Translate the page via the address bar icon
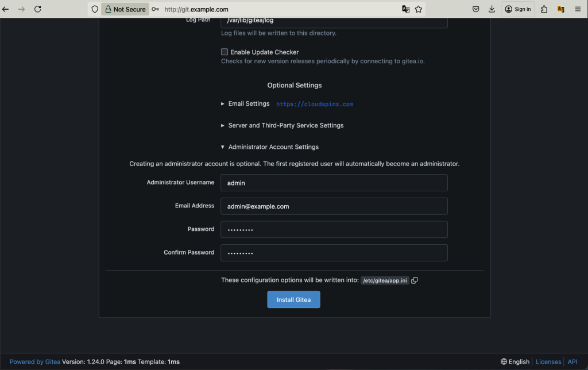The width and height of the screenshot is (588, 370). (x=405, y=9)
